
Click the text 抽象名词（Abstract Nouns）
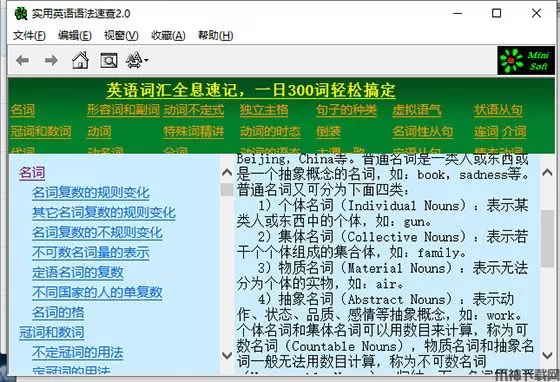coord(365,300)
